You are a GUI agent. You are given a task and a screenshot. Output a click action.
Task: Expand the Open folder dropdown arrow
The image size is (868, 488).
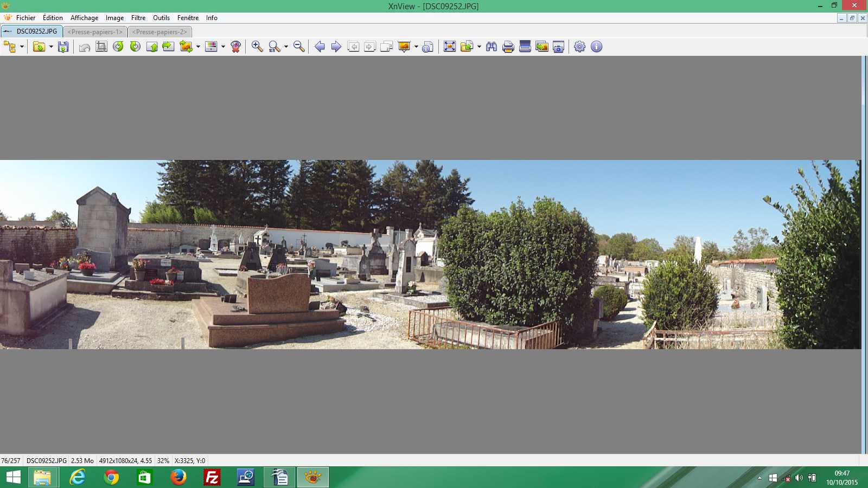point(51,47)
